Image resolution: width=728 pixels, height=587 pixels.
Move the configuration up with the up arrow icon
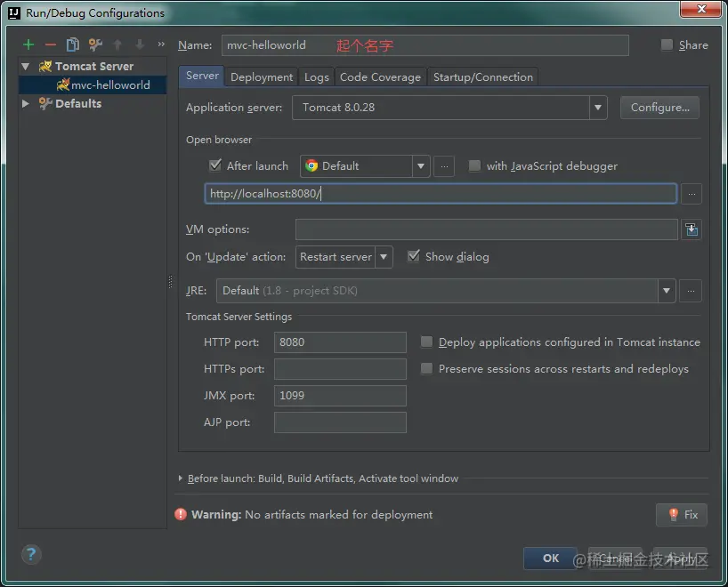click(x=117, y=44)
